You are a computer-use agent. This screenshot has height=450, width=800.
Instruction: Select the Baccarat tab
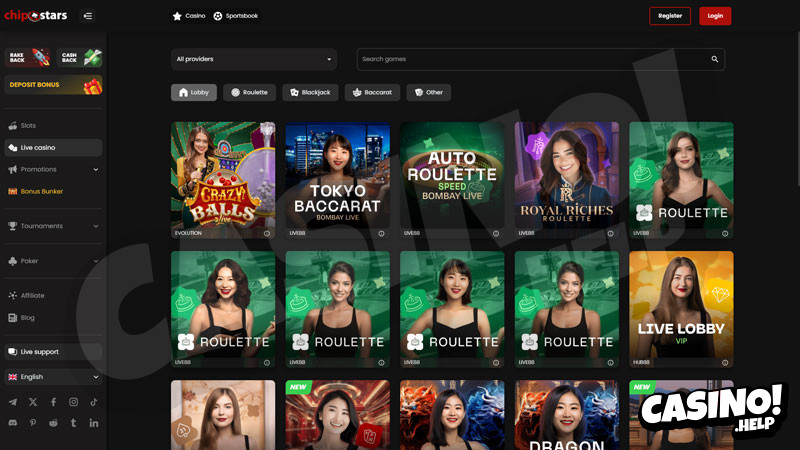pyautogui.click(x=372, y=92)
